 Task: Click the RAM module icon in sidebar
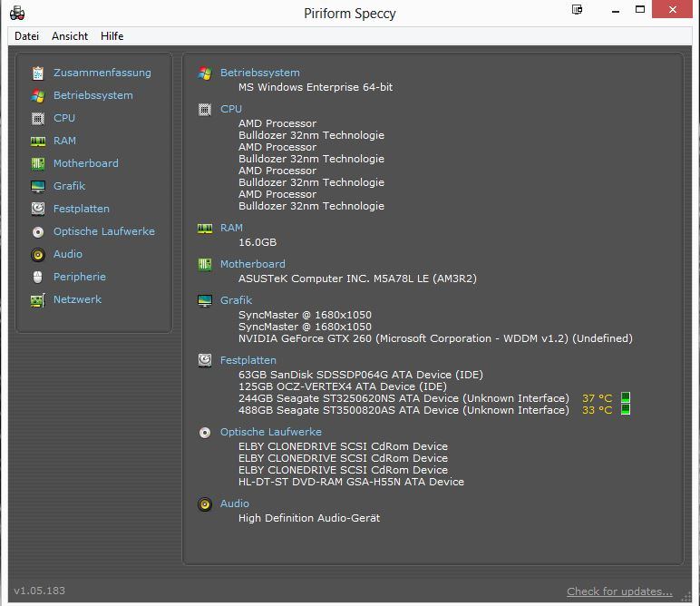click(x=38, y=142)
